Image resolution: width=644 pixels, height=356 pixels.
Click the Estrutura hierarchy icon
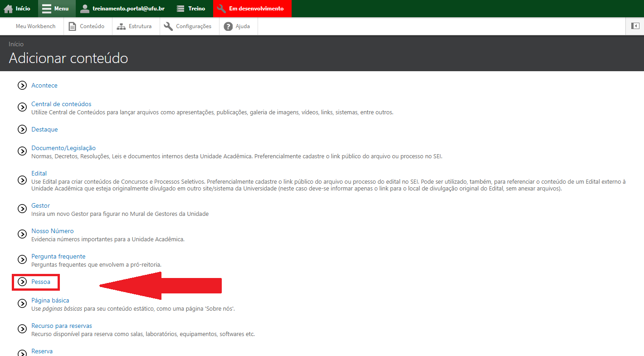pyautogui.click(x=121, y=26)
